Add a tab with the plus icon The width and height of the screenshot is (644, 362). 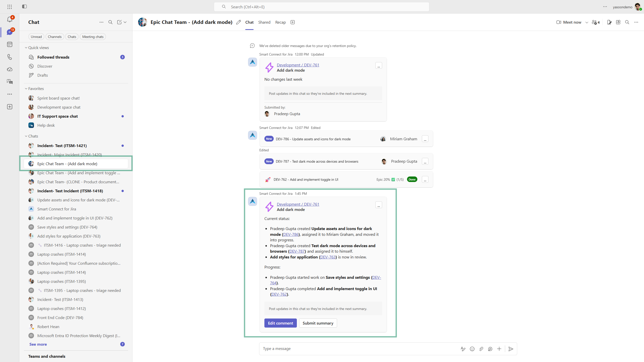pos(293,22)
